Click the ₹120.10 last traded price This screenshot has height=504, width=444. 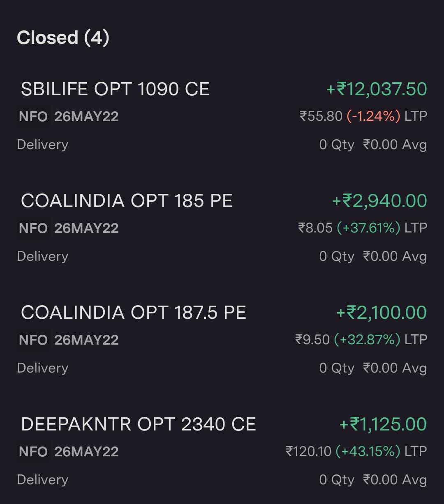coord(308,451)
